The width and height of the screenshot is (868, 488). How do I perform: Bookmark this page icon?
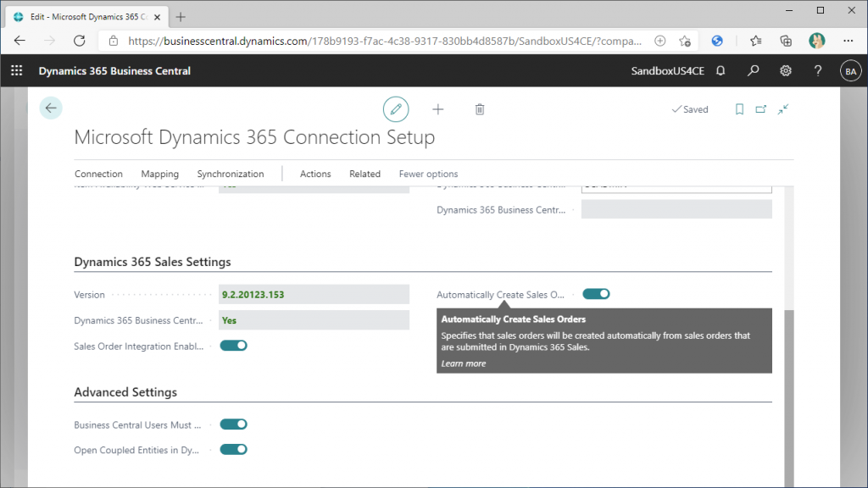(739, 109)
